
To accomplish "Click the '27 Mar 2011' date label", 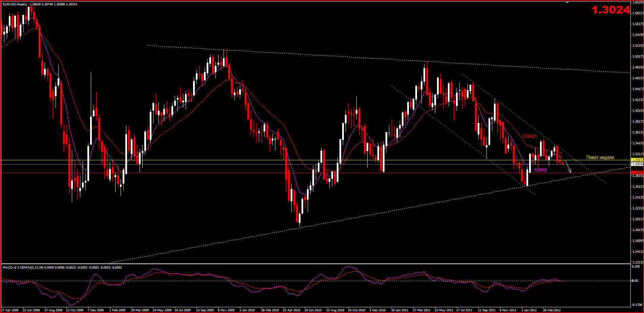I will [422, 310].
